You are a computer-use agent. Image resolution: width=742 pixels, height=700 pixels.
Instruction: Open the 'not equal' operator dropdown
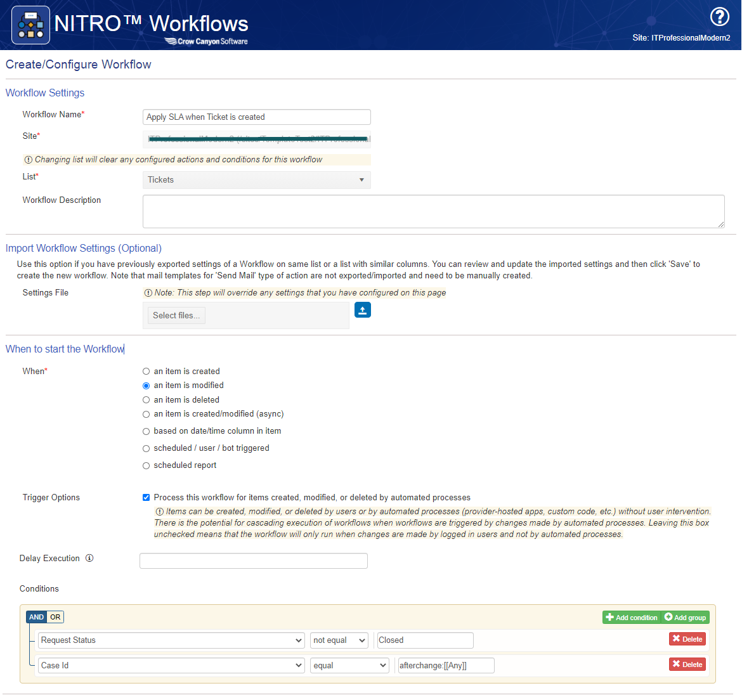point(339,640)
